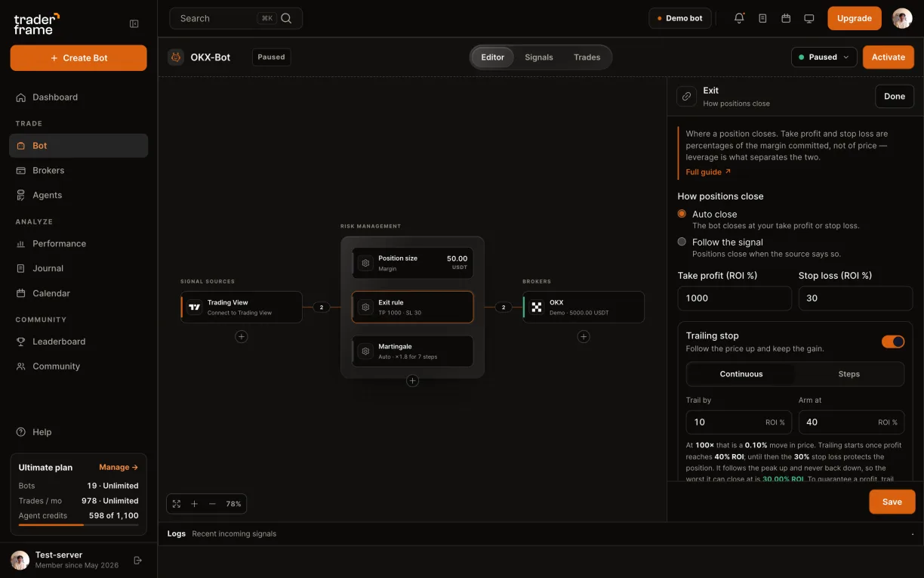
Task: Open the calendar icon in top bar
Action: pos(786,18)
